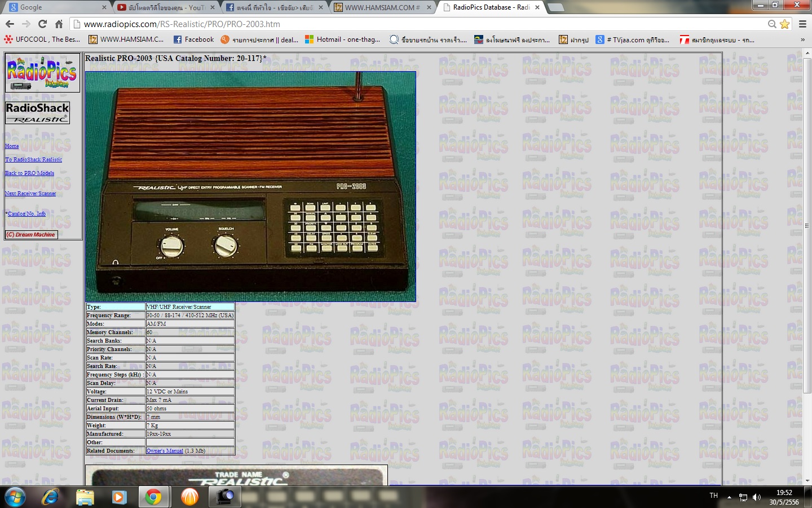This screenshot has height=508, width=812.
Task: Follow the Home link in sidebar
Action: [12, 146]
